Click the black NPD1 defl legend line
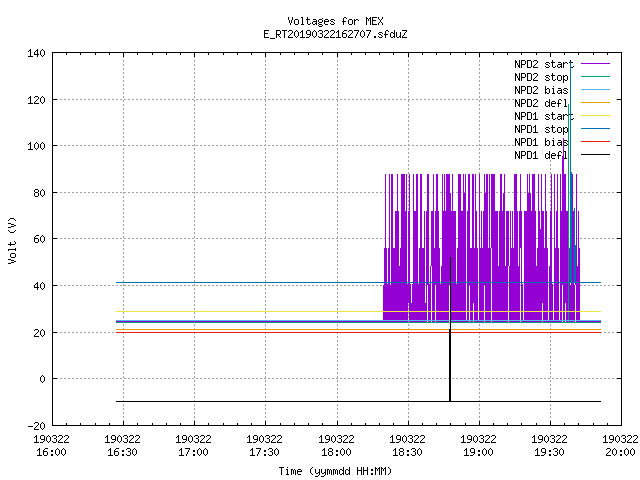Image resolution: width=640 pixels, height=480 pixels. (595, 155)
